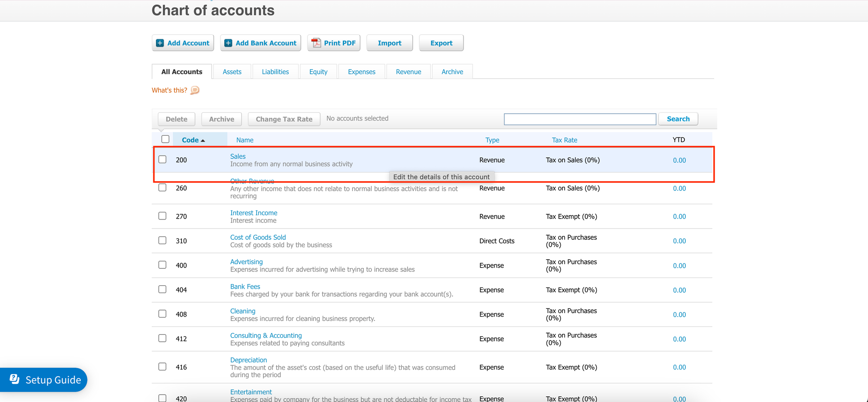The width and height of the screenshot is (868, 402).
Task: Click the Delete button
Action: (177, 119)
